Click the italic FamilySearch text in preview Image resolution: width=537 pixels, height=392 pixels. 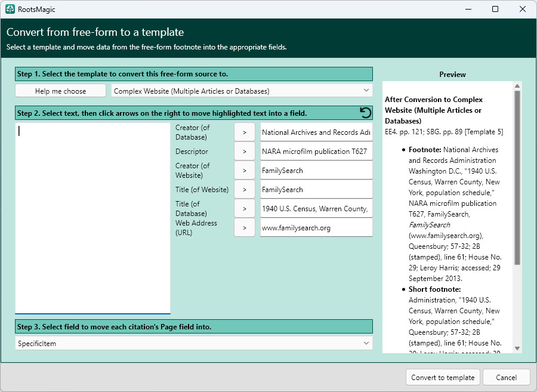pos(430,224)
